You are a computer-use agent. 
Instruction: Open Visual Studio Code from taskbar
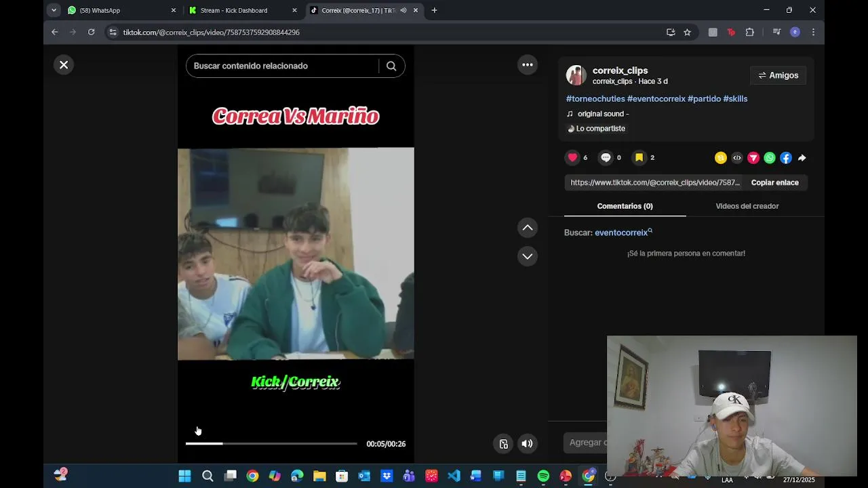pyautogui.click(x=454, y=476)
